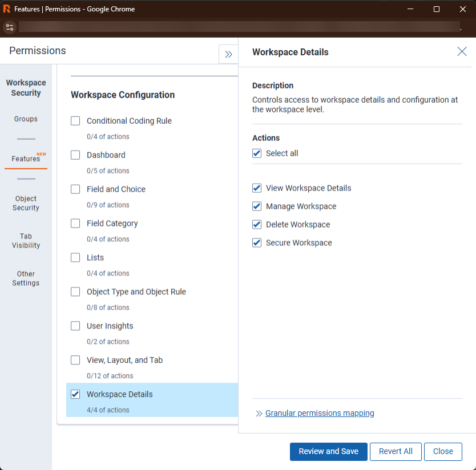This screenshot has height=470, width=476.
Task: Enable the Dashboard checkbox
Action: click(75, 155)
